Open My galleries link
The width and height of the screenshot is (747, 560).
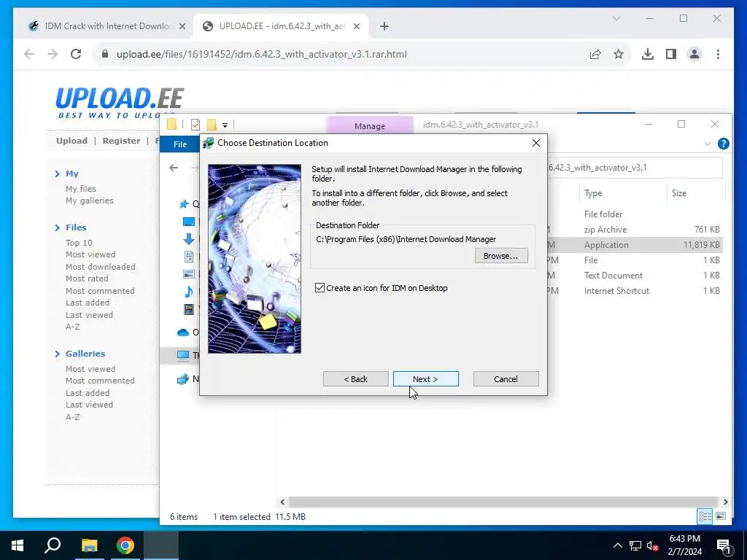[90, 201]
